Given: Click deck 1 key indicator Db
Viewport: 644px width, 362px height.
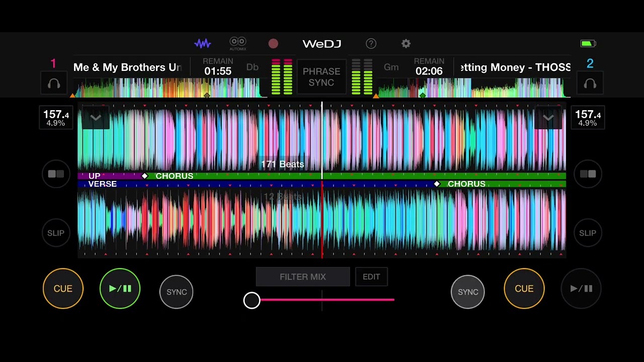Looking at the screenshot, I should (x=252, y=67).
